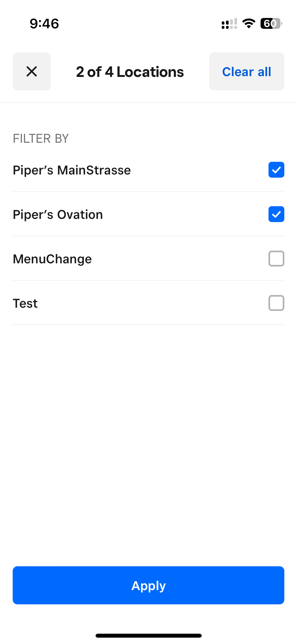
Task: Tap the "2 of 4 Locations" title
Action: pyautogui.click(x=130, y=72)
